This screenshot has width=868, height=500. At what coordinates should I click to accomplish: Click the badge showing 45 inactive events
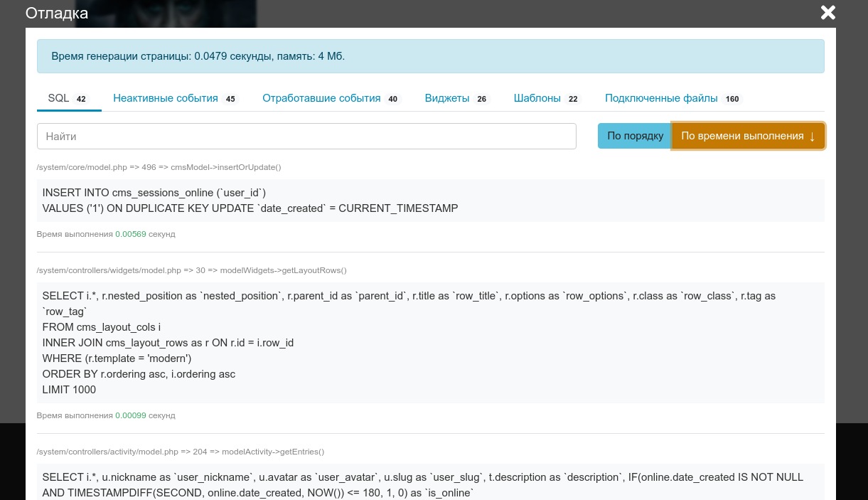click(x=230, y=99)
